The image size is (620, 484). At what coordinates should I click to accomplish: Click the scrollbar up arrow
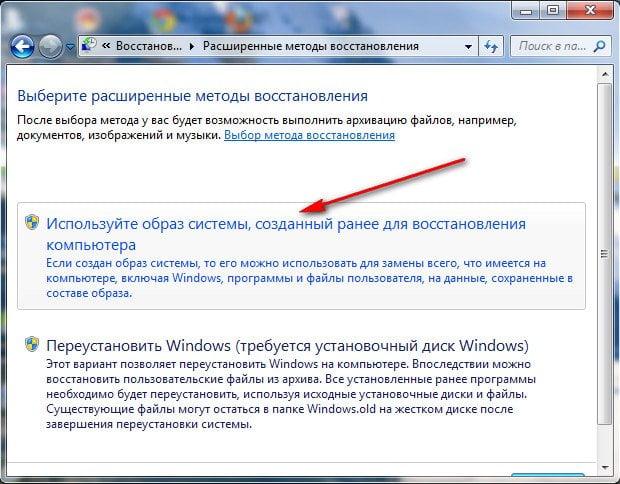click(602, 71)
